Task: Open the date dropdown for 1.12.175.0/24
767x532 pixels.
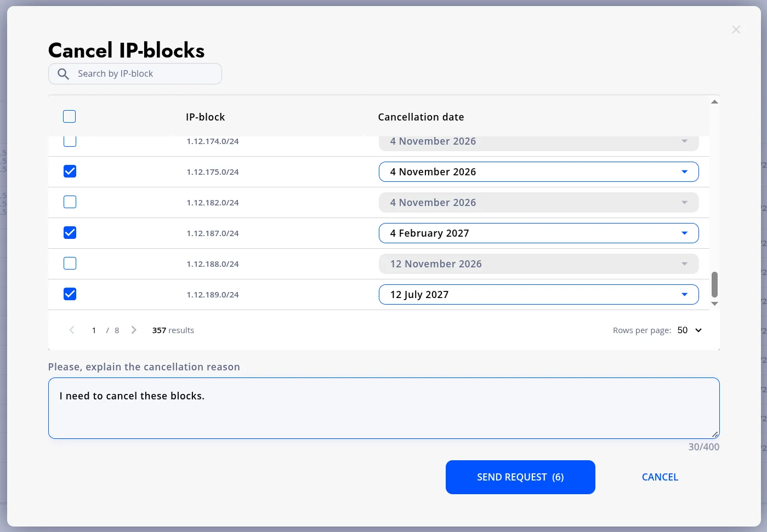Action: tap(538, 172)
